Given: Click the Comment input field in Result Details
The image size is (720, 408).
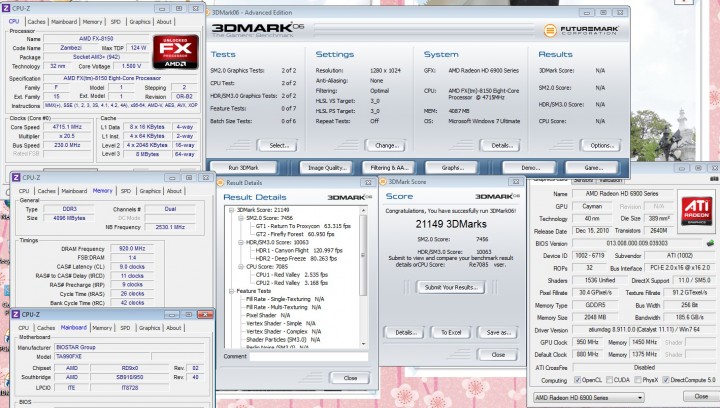Looking at the screenshot, I should tap(309, 356).
